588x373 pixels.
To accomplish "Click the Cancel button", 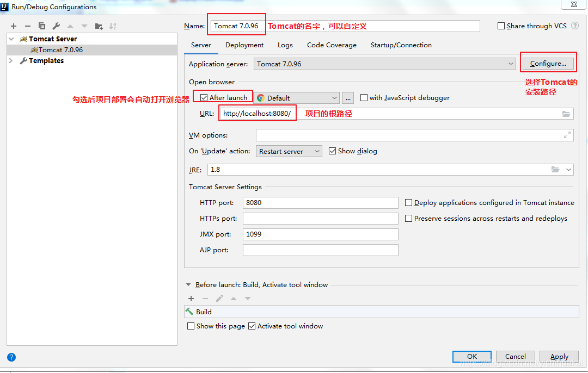I will tap(515, 357).
